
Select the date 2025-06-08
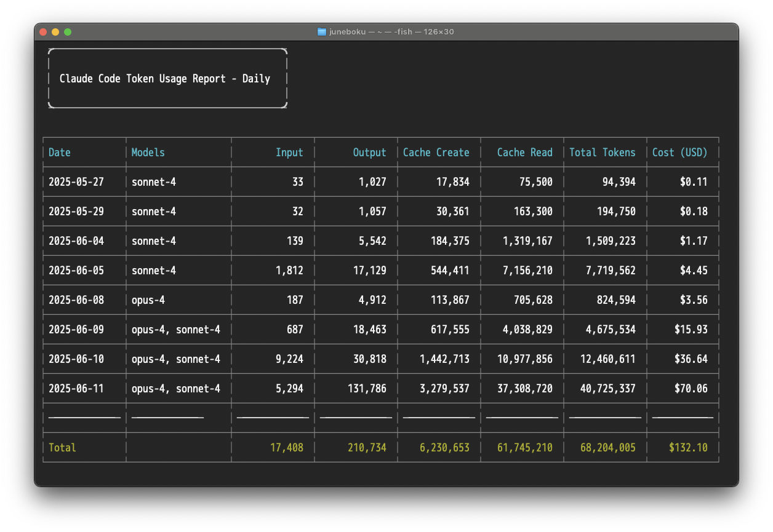[76, 300]
